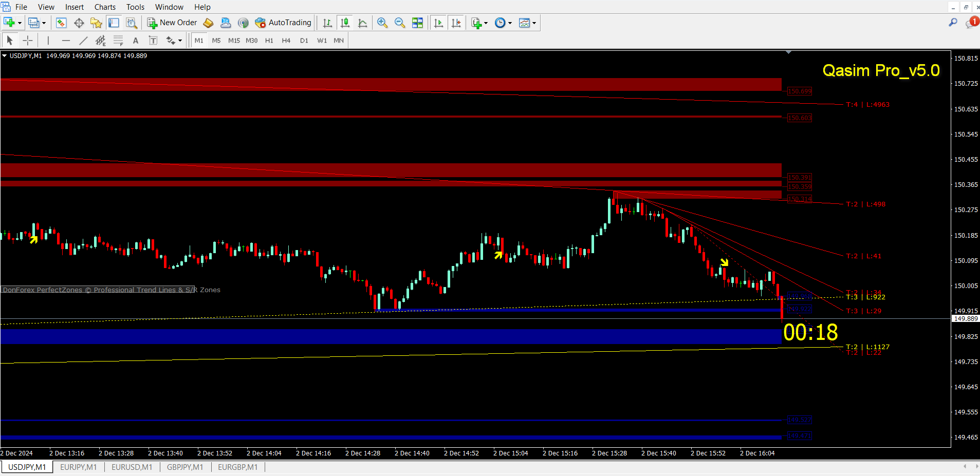Open the Tools menu
The image size is (980, 476).
(x=135, y=7)
